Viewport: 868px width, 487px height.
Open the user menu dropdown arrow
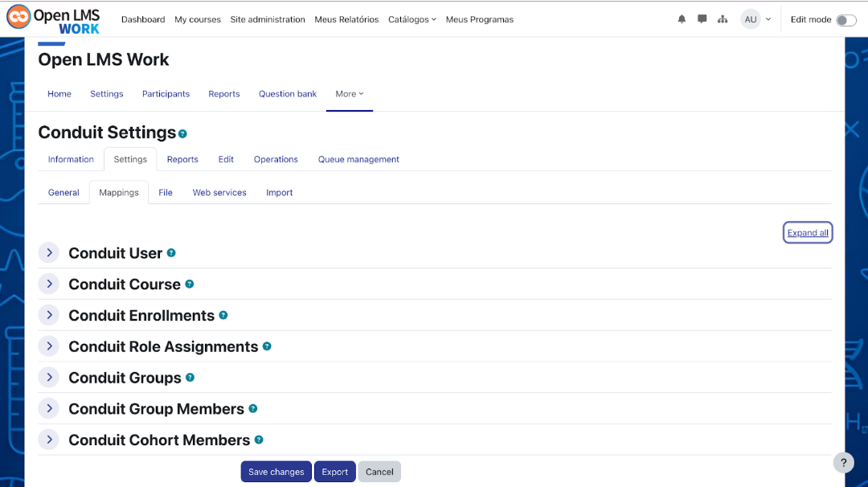point(768,19)
